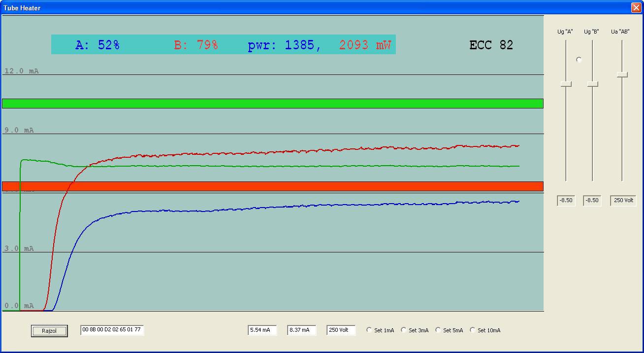Click the B: 79% reading

[x=196, y=45]
